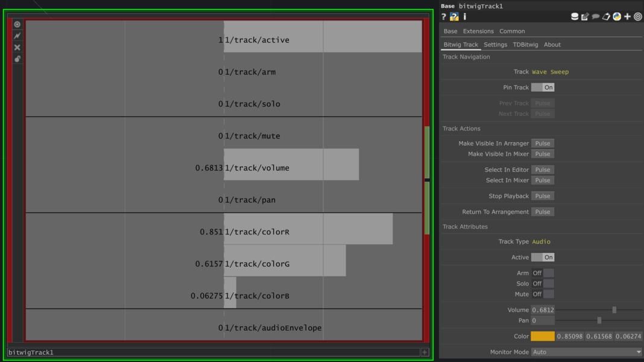Enable Solo on the track
Image resolution: width=644 pixels, height=362 pixels.
pos(542,284)
